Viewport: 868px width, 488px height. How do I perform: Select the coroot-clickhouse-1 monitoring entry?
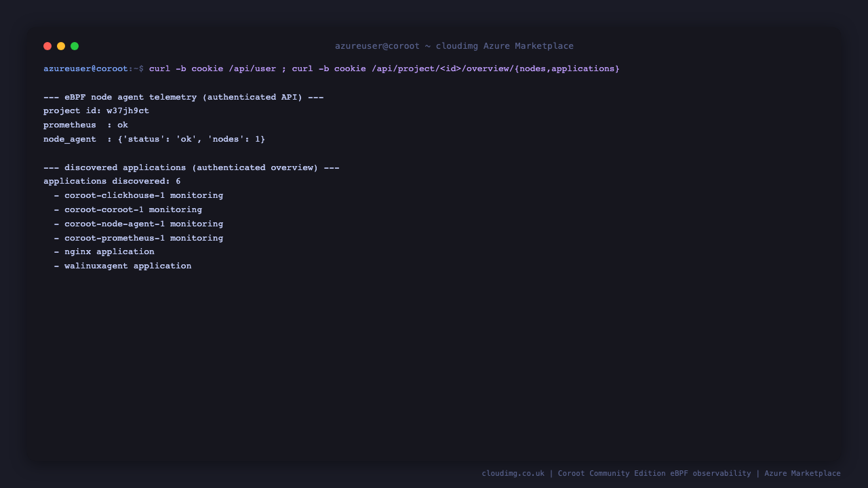pyautogui.click(x=138, y=196)
